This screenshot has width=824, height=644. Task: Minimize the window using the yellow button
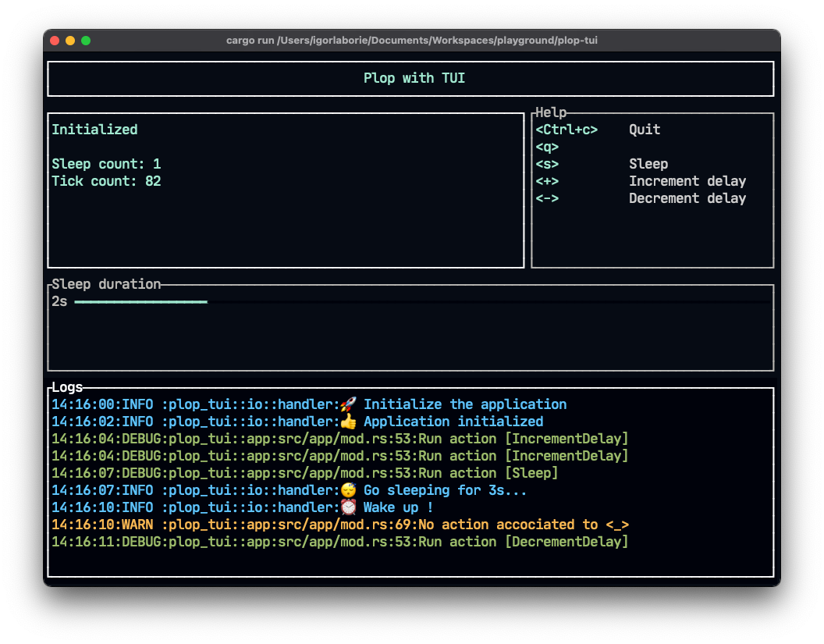(x=70, y=41)
